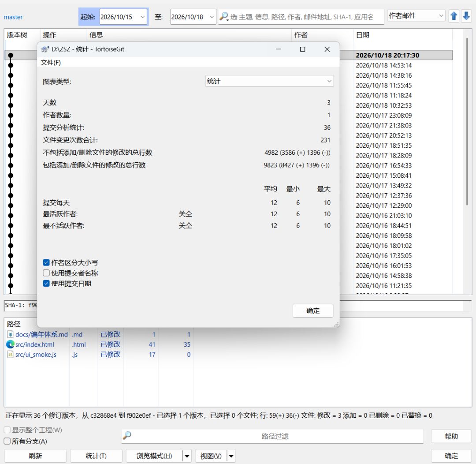
Task: Jump to next commit with down arrow
Action: [466, 16]
